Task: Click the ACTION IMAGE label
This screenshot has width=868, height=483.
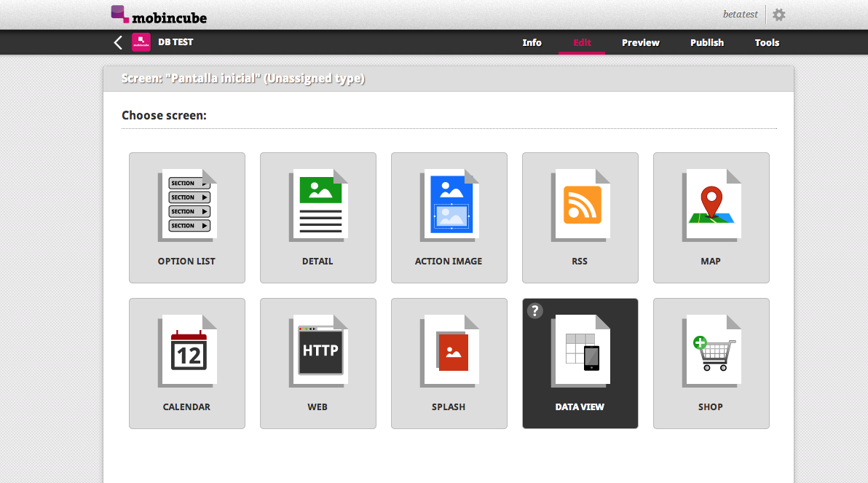Action: tap(449, 262)
